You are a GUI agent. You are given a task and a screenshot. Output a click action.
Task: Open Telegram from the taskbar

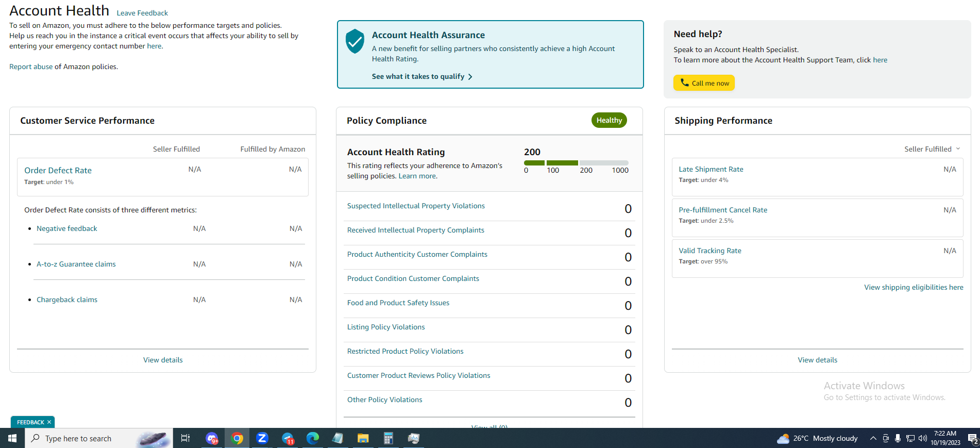coord(288,438)
